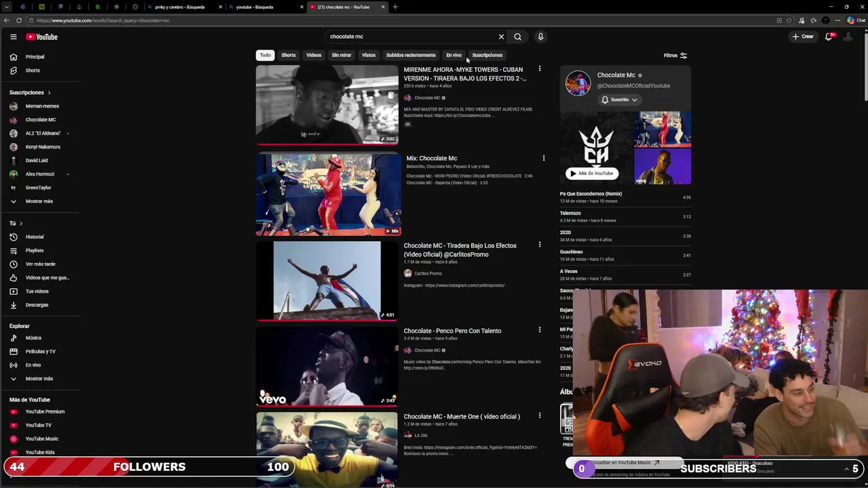Select the Shorts filter chip

click(x=288, y=55)
